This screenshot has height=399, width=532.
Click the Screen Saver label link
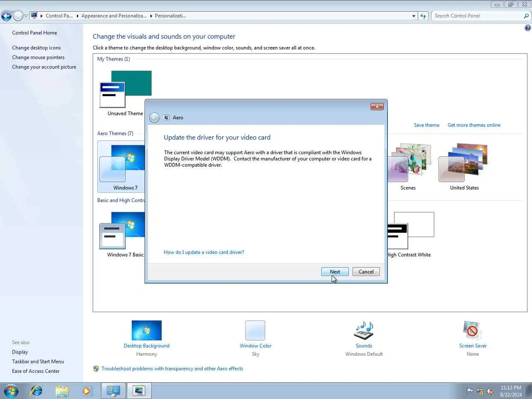point(473,346)
